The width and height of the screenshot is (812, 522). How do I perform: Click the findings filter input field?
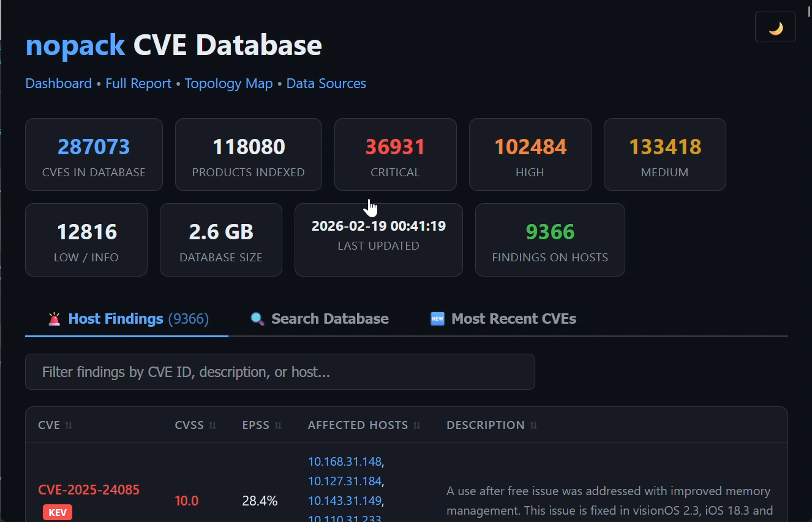click(x=280, y=371)
